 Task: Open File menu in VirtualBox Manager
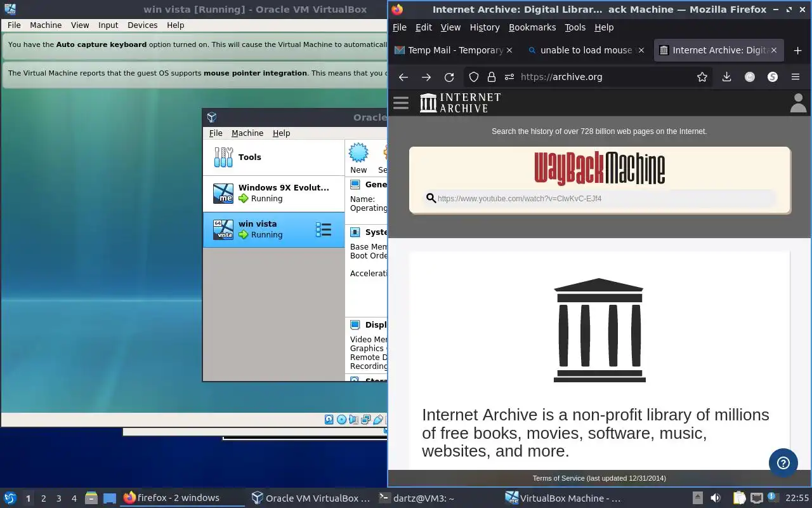[x=216, y=133]
